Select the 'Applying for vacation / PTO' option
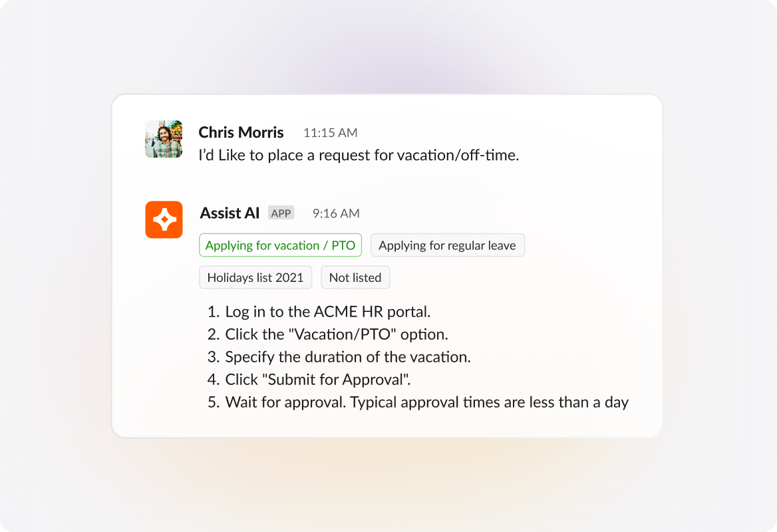The width and height of the screenshot is (777, 532). pos(280,245)
